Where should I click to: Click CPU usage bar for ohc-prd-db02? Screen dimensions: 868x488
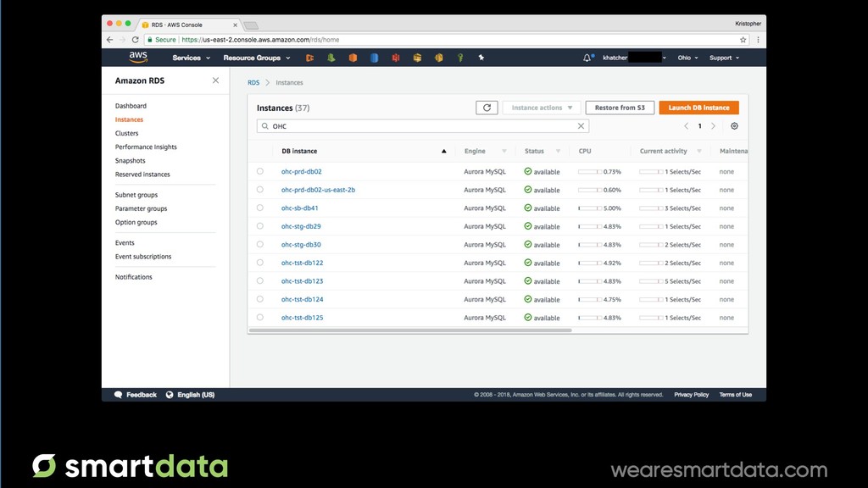590,171
